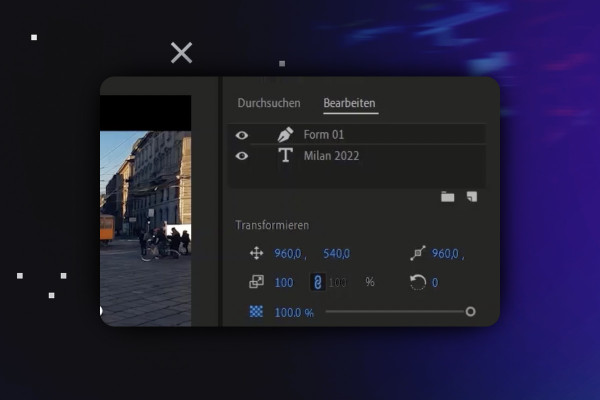This screenshot has height=400, width=600.
Task: Edit the scale value 100
Action: pos(284,282)
